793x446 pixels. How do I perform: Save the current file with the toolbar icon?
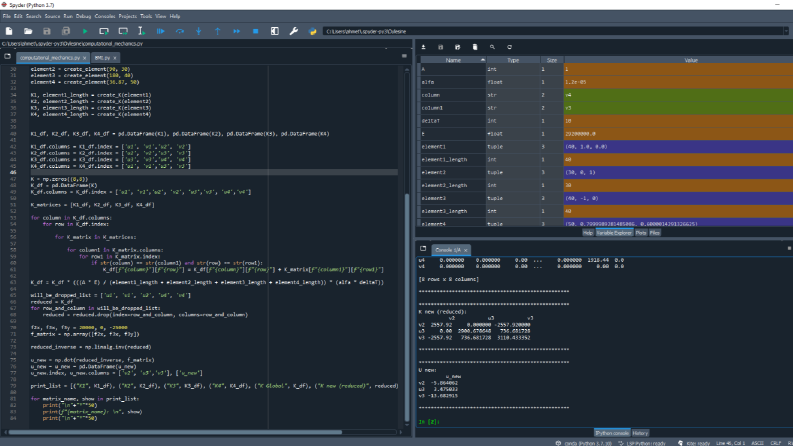tap(47, 31)
